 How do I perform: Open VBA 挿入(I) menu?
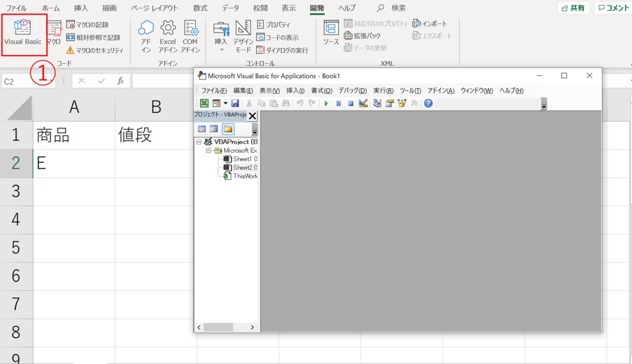coord(295,90)
